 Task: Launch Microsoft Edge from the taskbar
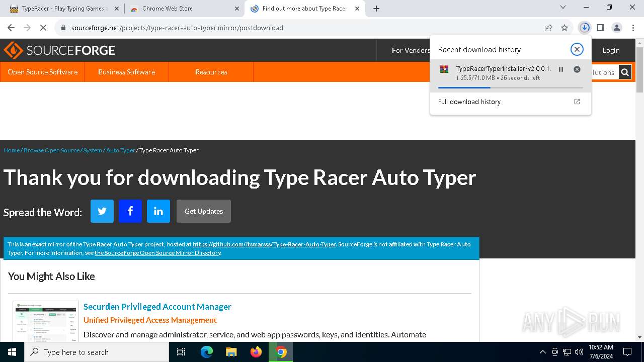coord(207,352)
